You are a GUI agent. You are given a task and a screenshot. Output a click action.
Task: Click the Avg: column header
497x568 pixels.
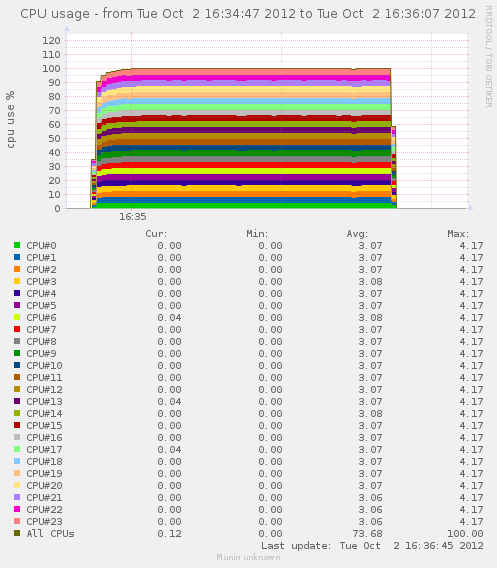(357, 234)
